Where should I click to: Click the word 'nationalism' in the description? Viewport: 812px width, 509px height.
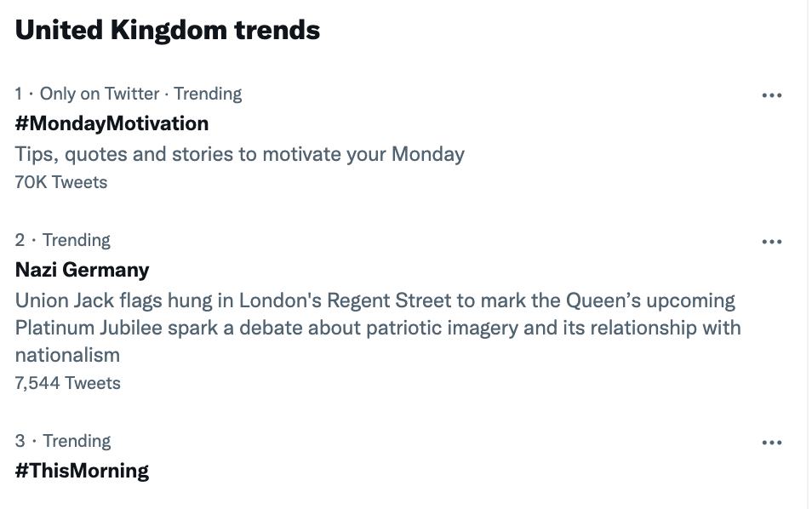[67, 355]
